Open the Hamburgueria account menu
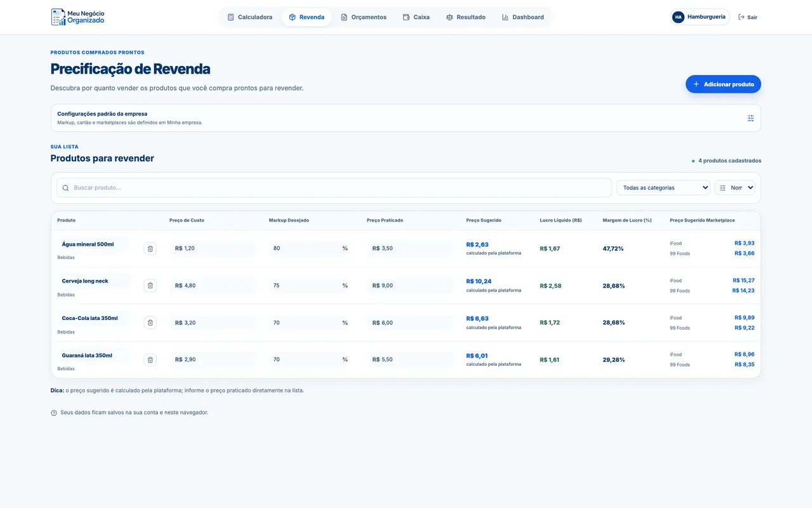Image resolution: width=812 pixels, height=508 pixels. [700, 17]
